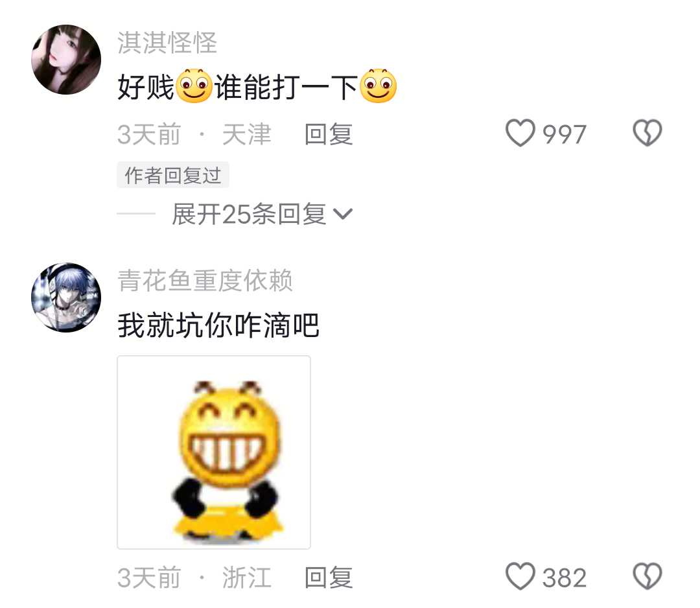Open username 青花鱼重度依赖

coord(205,281)
